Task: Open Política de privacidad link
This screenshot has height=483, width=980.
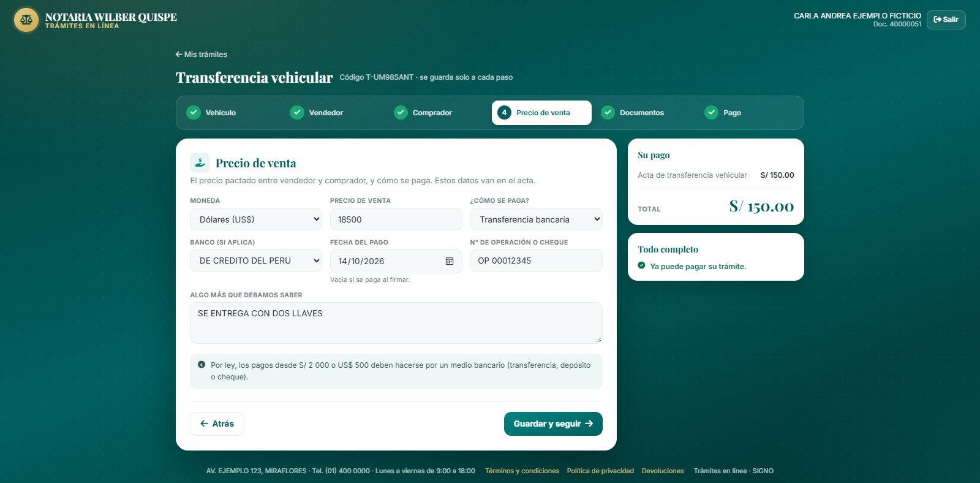Action: (600, 471)
